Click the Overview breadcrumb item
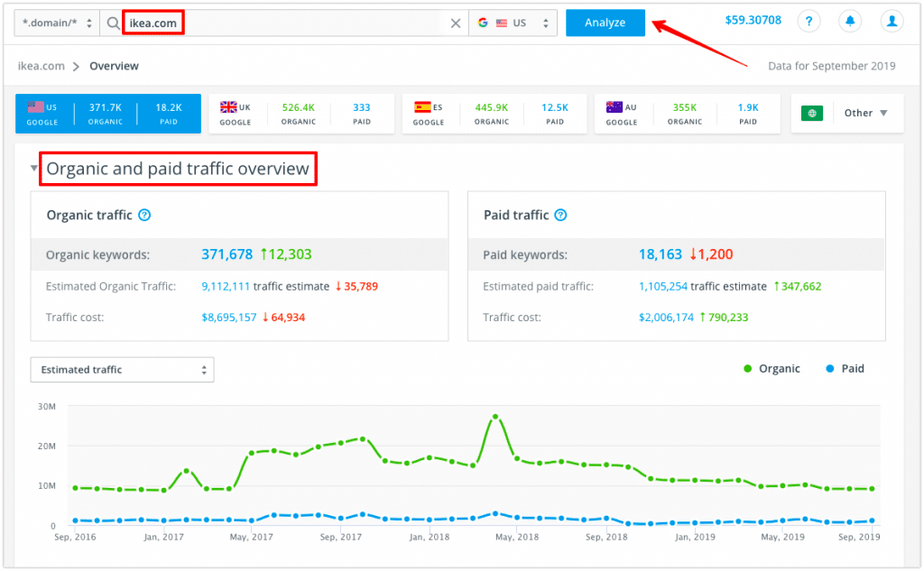The width and height of the screenshot is (924, 571). point(114,66)
